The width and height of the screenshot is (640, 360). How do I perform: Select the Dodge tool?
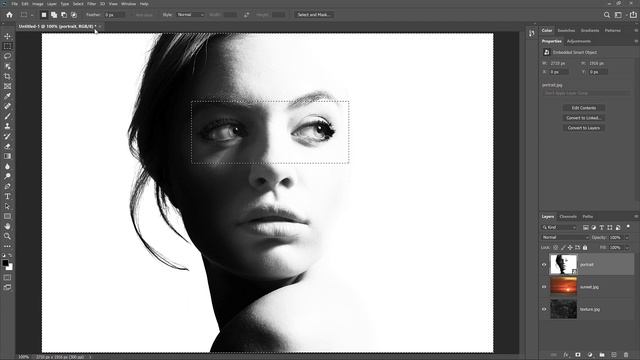7,176
